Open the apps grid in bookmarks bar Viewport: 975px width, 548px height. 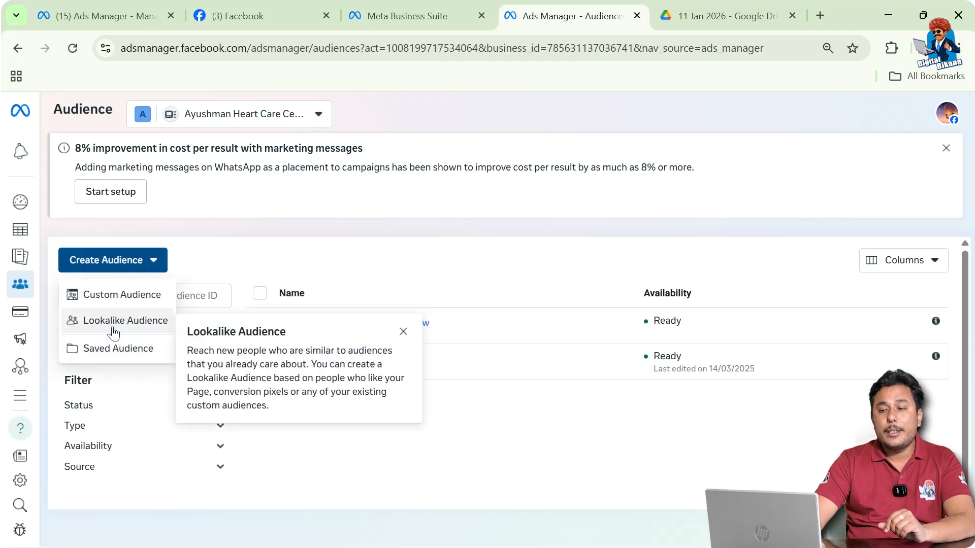coord(16,76)
